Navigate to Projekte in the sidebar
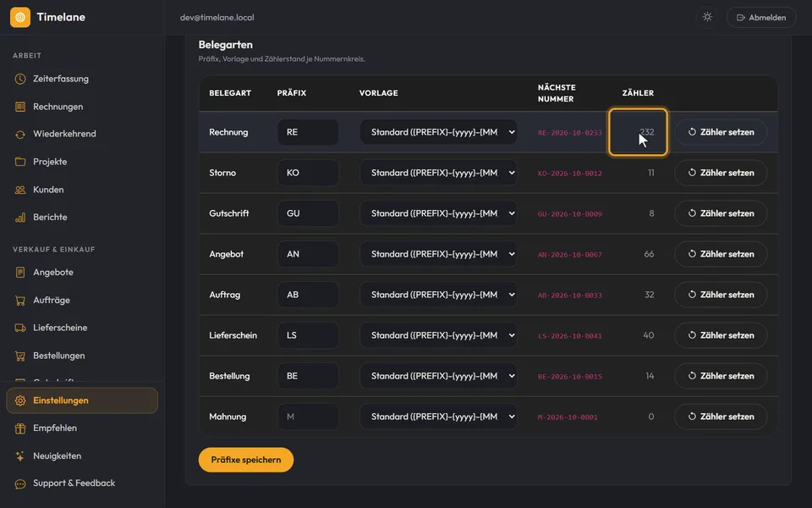The width and height of the screenshot is (812, 508). [82, 162]
